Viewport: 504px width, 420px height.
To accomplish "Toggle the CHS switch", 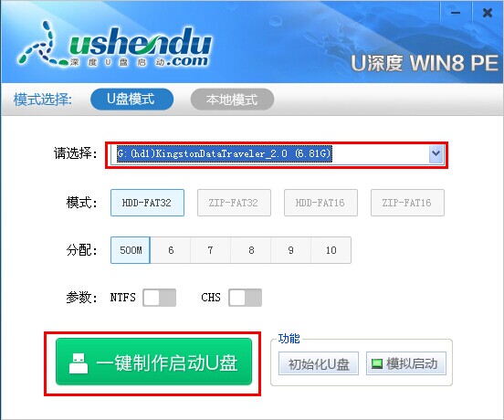I will 246,298.
